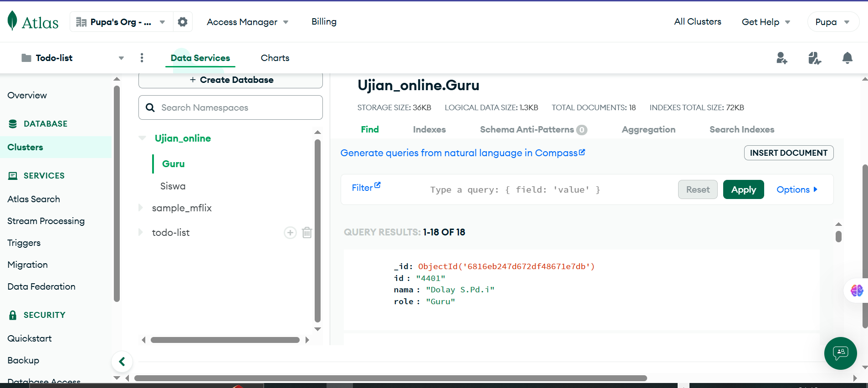
Task: Click the INSERT DOCUMENT button
Action: pyautogui.click(x=788, y=153)
